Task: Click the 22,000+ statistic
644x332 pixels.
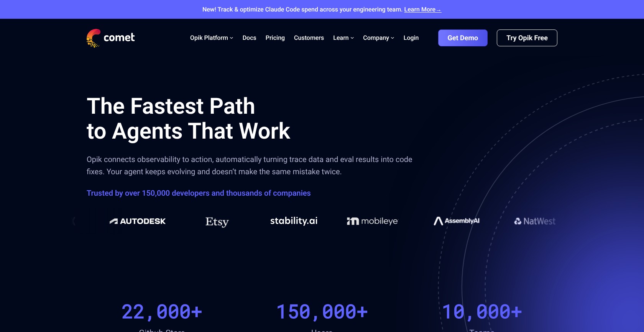Action: [162, 312]
